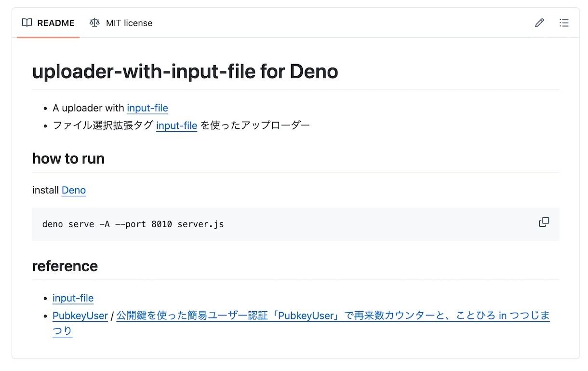Open the PubkeyUser reference link

tap(80, 316)
